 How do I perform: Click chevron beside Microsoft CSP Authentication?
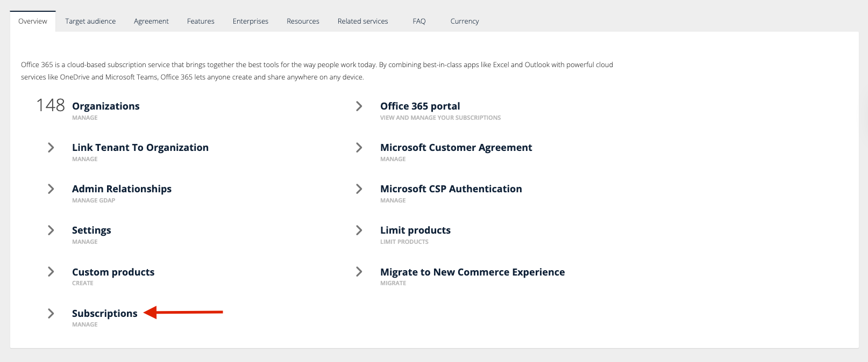coord(359,189)
